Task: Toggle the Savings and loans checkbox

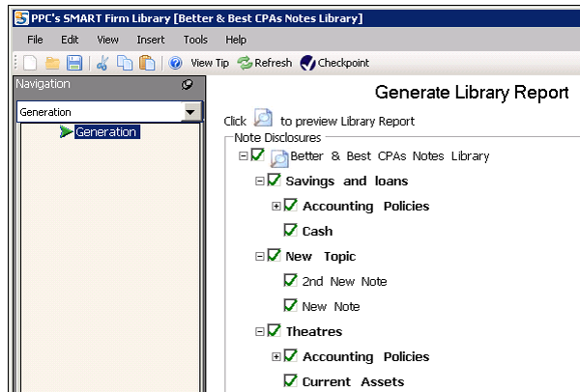Action: pos(275,181)
